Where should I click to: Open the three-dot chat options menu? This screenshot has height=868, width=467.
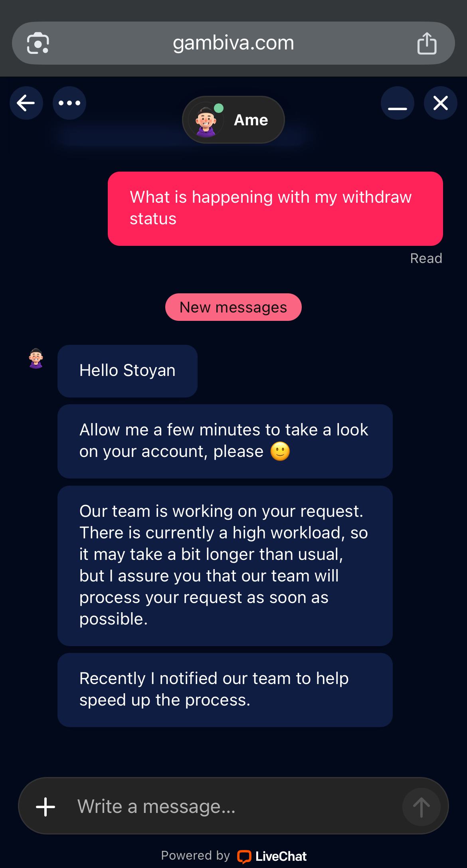69,103
